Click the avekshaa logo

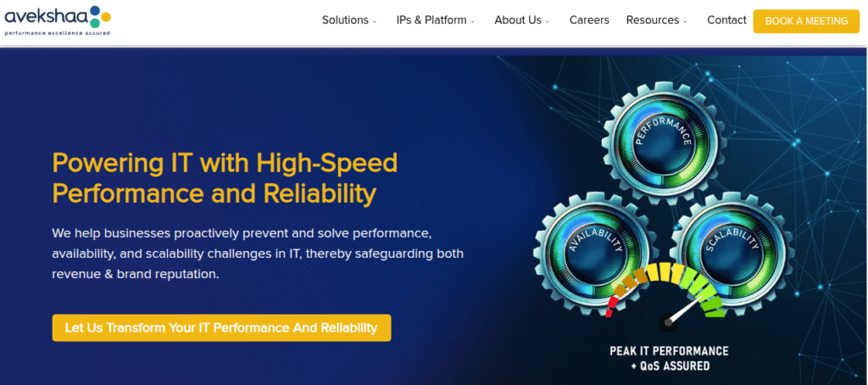[x=58, y=20]
